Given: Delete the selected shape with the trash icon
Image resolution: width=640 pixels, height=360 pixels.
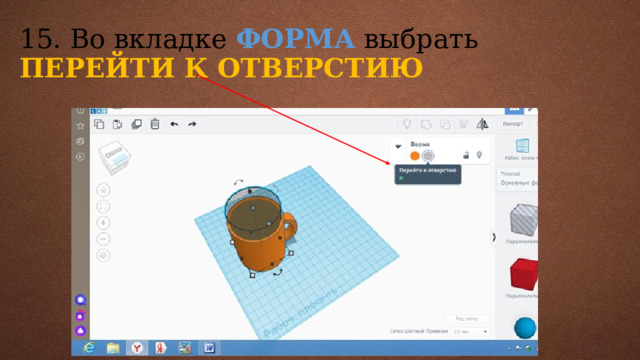Looking at the screenshot, I should [x=155, y=124].
